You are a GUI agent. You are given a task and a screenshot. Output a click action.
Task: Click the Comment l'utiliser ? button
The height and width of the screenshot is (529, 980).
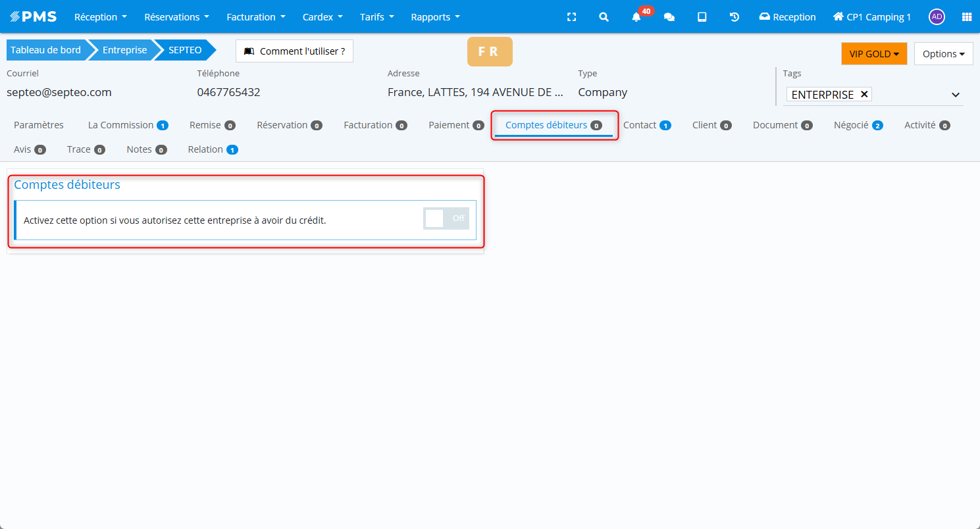coord(294,51)
